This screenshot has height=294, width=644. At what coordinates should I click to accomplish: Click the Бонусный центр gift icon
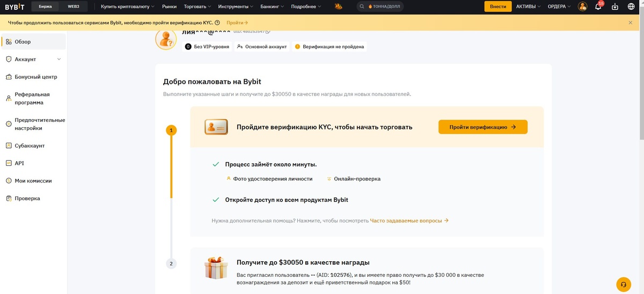pyautogui.click(x=9, y=77)
